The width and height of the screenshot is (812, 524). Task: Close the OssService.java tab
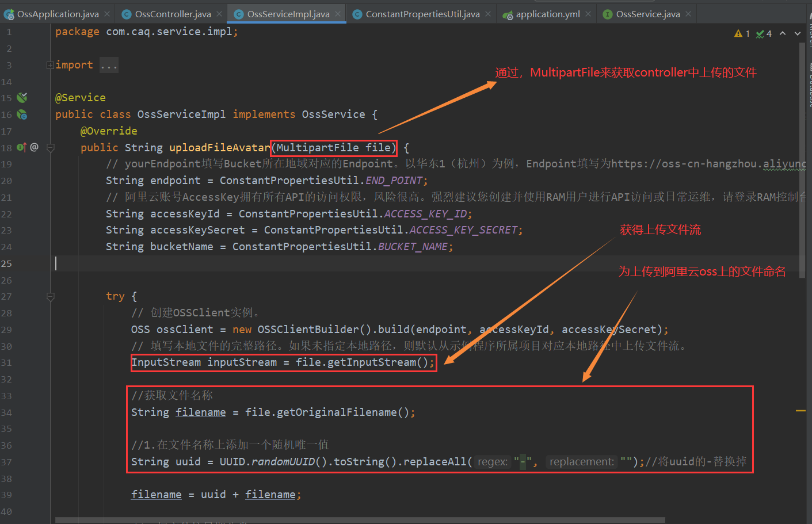pyautogui.click(x=688, y=14)
